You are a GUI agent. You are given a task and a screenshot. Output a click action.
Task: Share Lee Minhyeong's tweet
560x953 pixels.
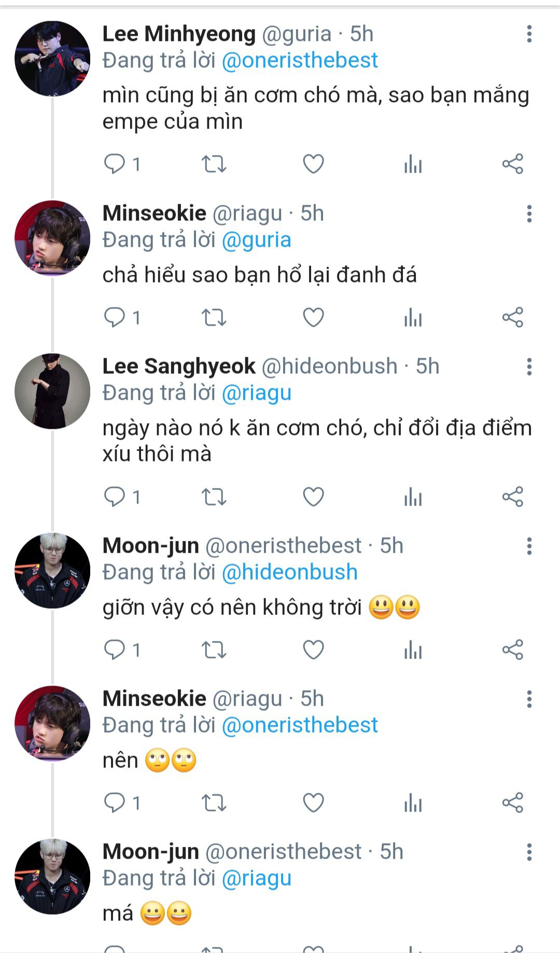point(513,164)
